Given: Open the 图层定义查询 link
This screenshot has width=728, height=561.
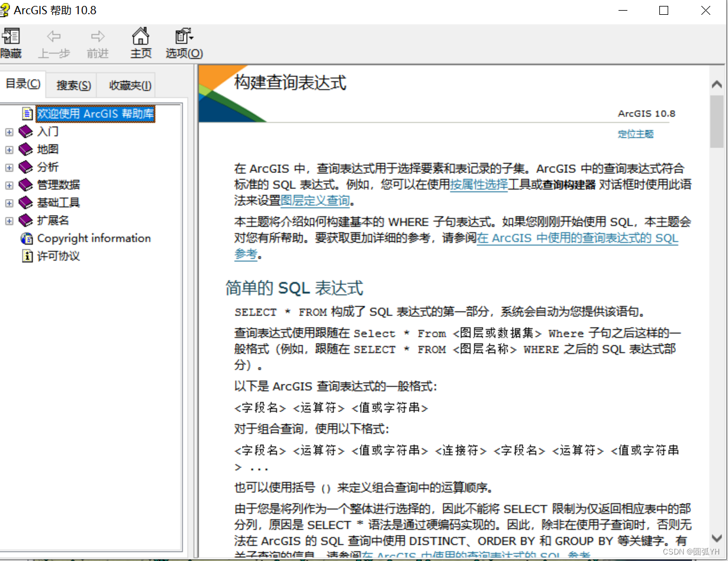Looking at the screenshot, I should click(x=315, y=201).
